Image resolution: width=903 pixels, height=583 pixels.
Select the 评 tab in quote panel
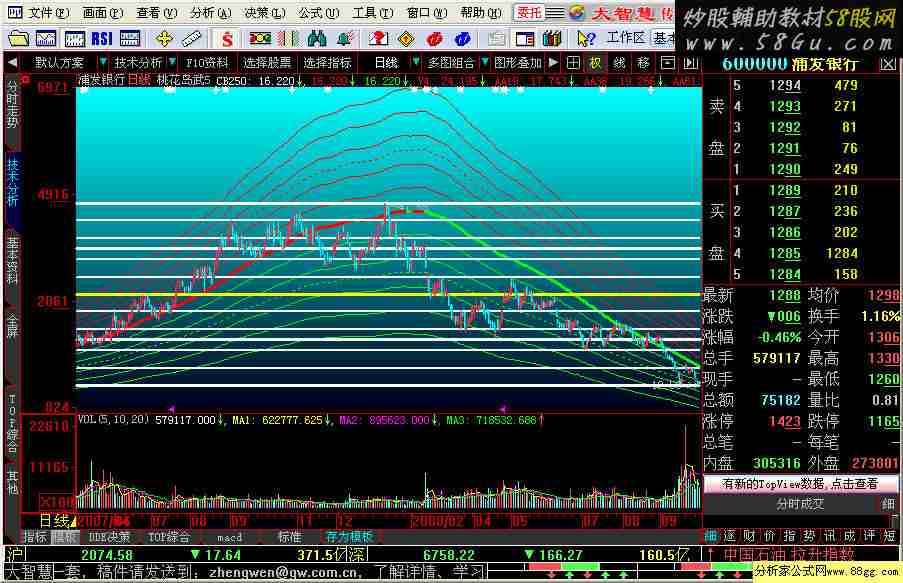click(870, 536)
